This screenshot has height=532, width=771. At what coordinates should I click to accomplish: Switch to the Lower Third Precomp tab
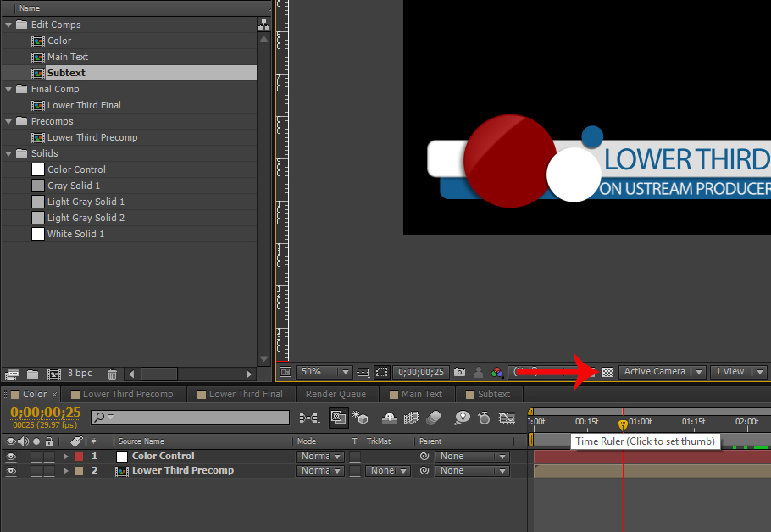pos(123,394)
